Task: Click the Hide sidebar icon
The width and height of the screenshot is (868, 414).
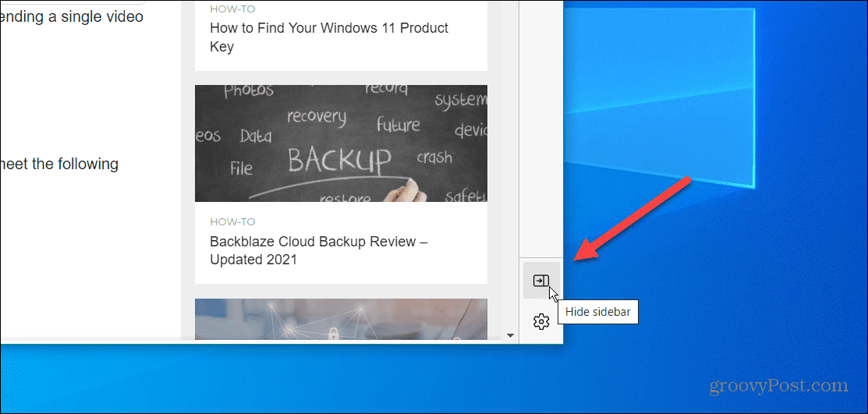Action: [540, 281]
